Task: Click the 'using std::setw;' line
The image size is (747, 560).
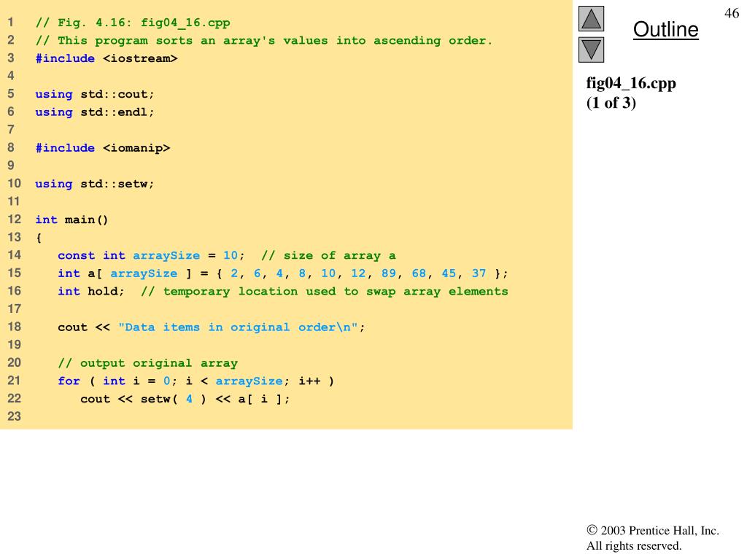Action: coord(95,184)
